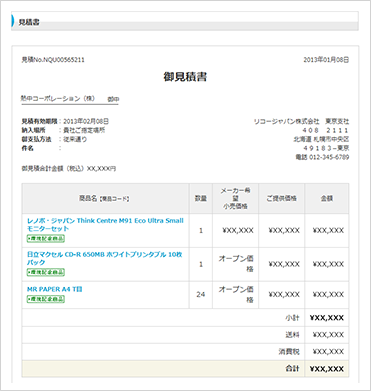Click the 合計 total label
This screenshot has height=391, width=371.
292,369
